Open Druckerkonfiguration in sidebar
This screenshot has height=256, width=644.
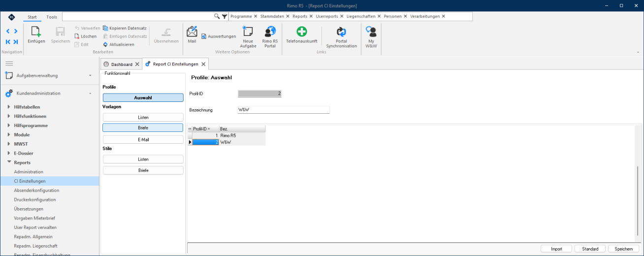(x=35, y=199)
